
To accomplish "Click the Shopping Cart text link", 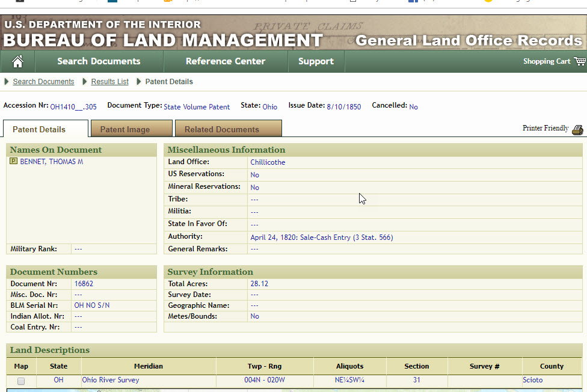I will [547, 61].
